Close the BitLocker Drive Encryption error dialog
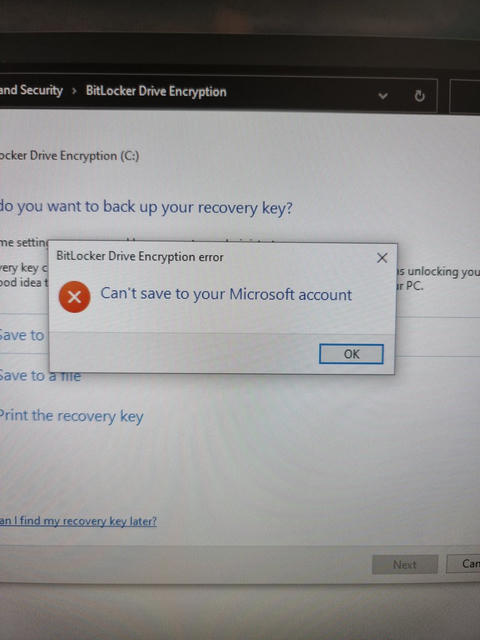The image size is (480, 640). coord(382,258)
